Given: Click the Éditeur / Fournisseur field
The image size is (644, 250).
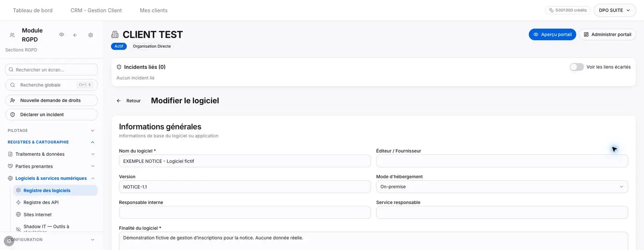Looking at the screenshot, I should 502,161.
